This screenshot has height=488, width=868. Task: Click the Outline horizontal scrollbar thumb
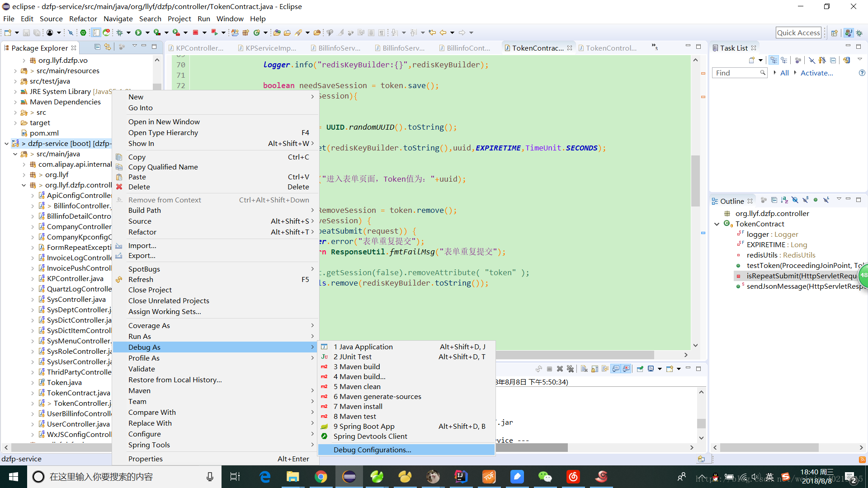point(769,448)
